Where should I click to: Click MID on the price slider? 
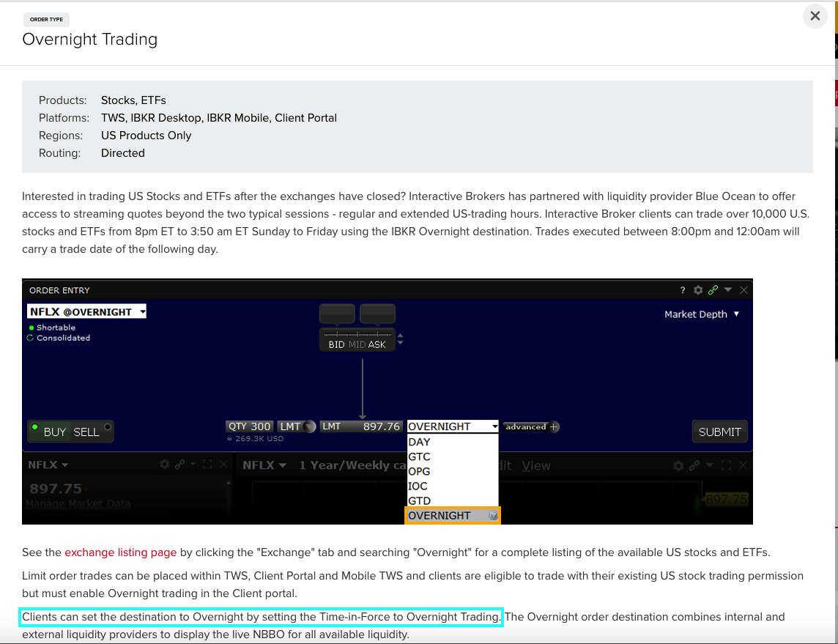point(357,345)
